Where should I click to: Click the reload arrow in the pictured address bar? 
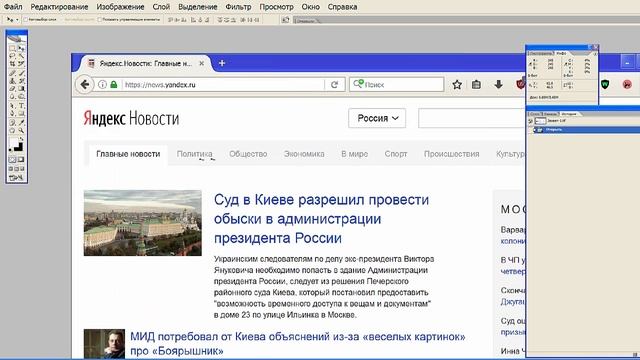tap(334, 84)
